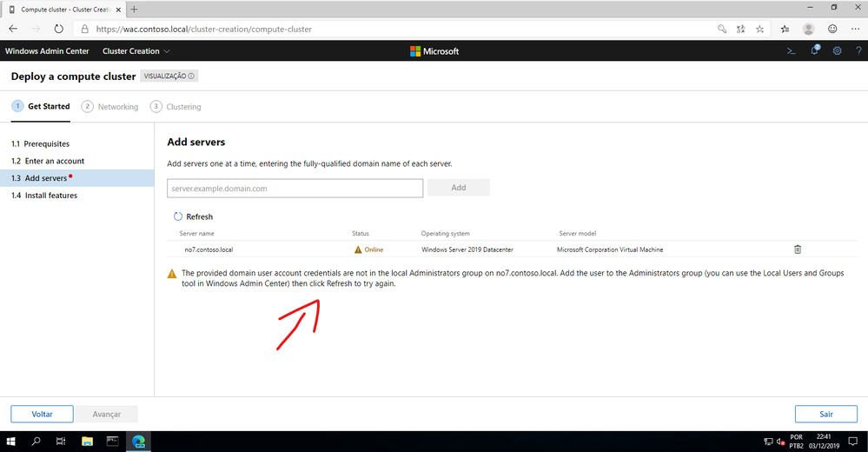Click the browser address bar URL
Viewport: 868px width, 452px height.
tap(204, 29)
